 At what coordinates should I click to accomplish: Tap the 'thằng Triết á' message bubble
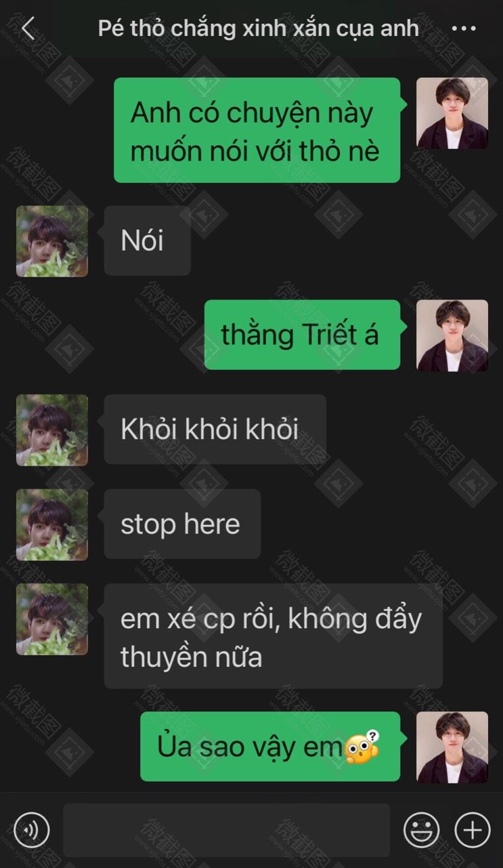[303, 335]
